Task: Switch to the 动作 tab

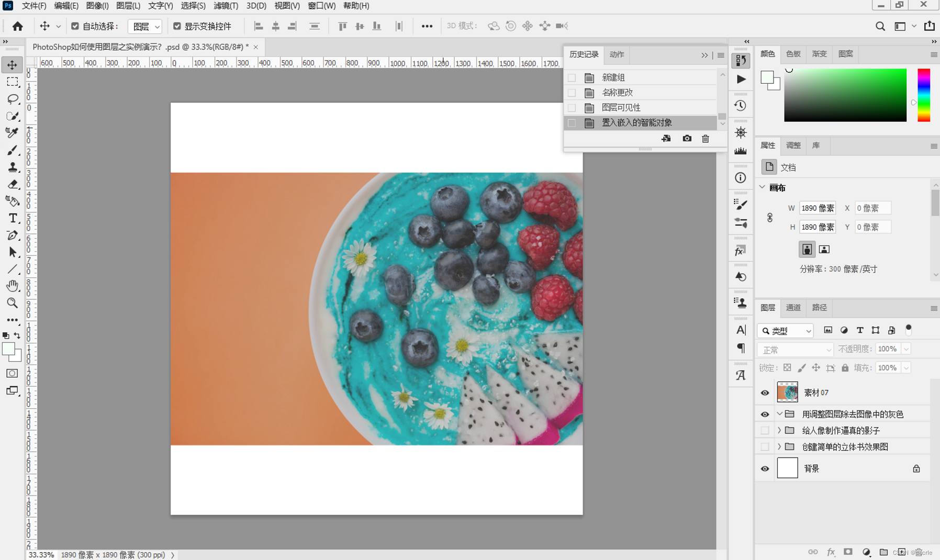Action: pos(617,54)
